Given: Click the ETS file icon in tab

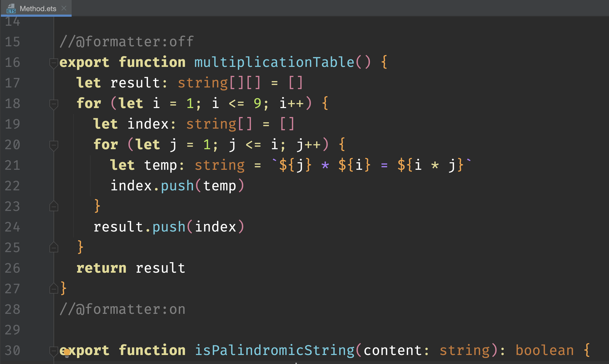Looking at the screenshot, I should pyautogui.click(x=11, y=8).
